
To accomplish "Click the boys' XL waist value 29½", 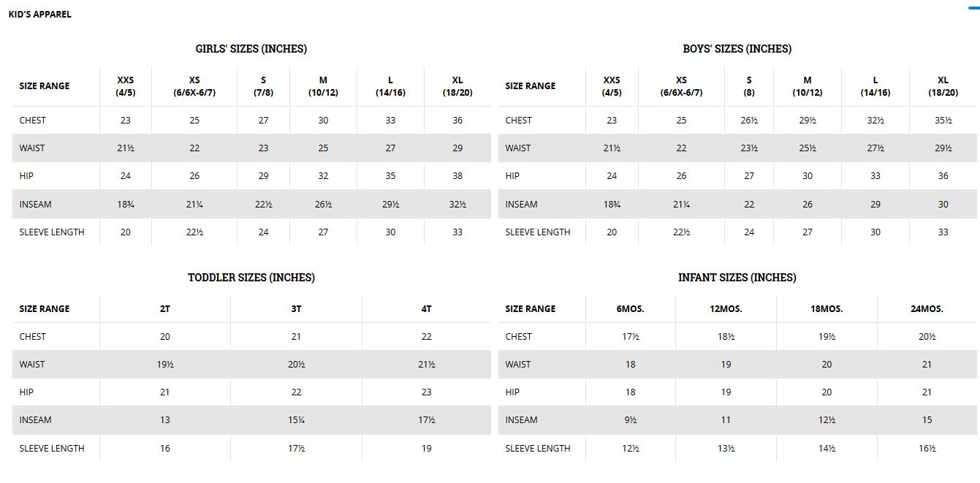I will coord(943,148).
